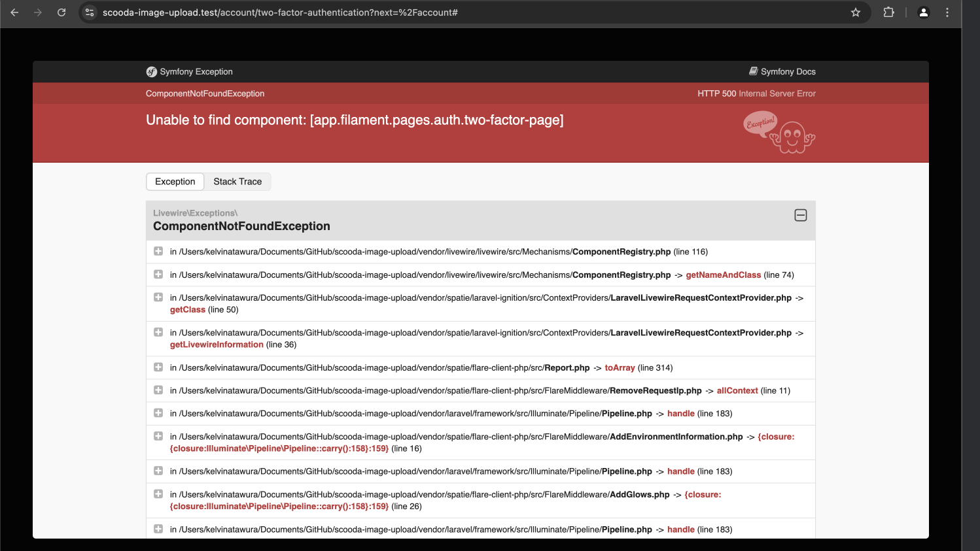Click the Symfony logo icon
Image resolution: width=980 pixels, height=551 pixels.
[152, 72]
